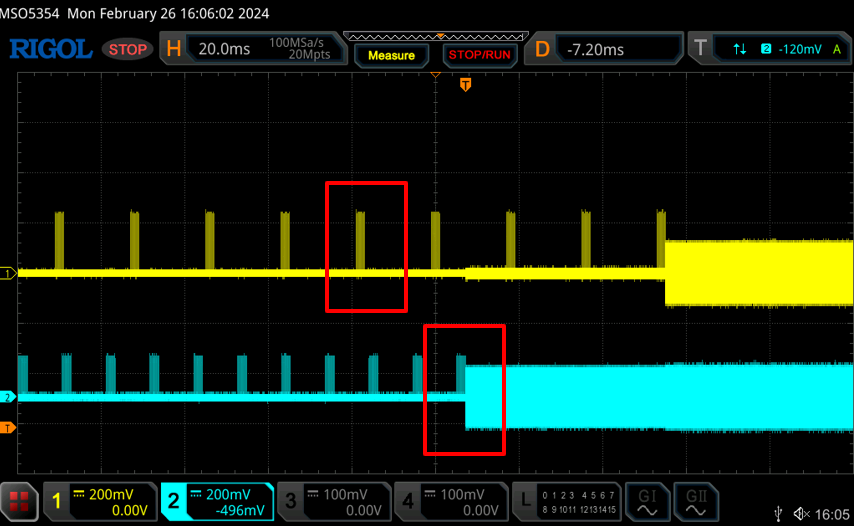Toggle channel 1 yellow number label
Viewport: 855px width, 526px height.
click(56, 501)
